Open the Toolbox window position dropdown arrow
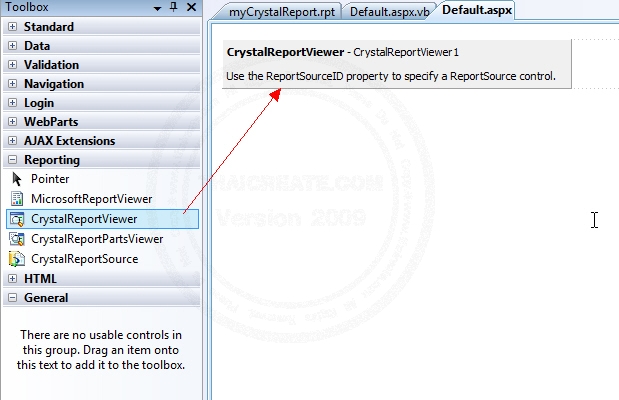619x400 pixels. tap(157, 8)
